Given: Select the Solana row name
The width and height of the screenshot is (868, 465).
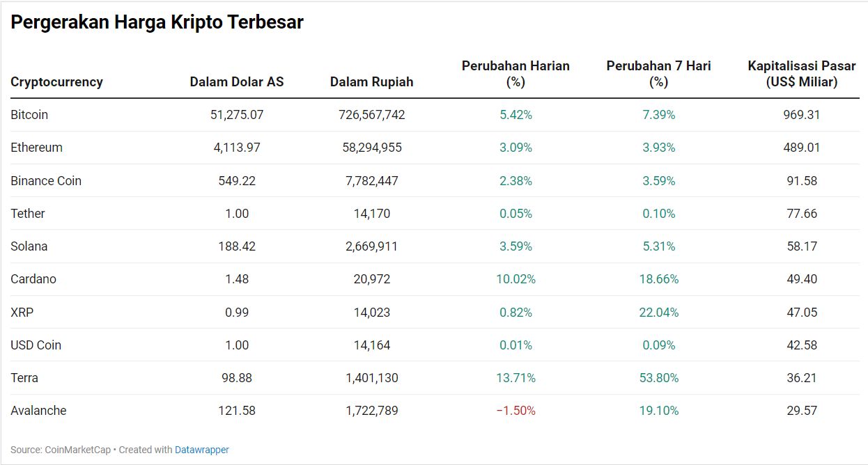Looking at the screenshot, I should coord(29,246).
